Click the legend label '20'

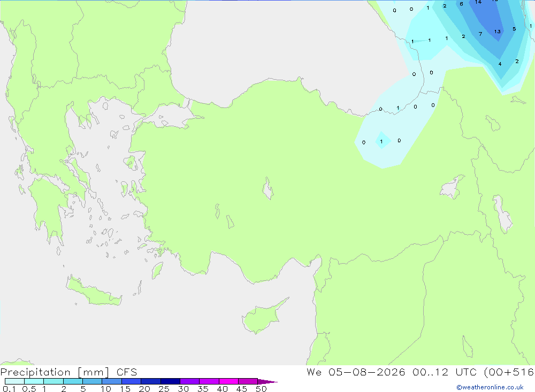pyautogui.click(x=144, y=389)
